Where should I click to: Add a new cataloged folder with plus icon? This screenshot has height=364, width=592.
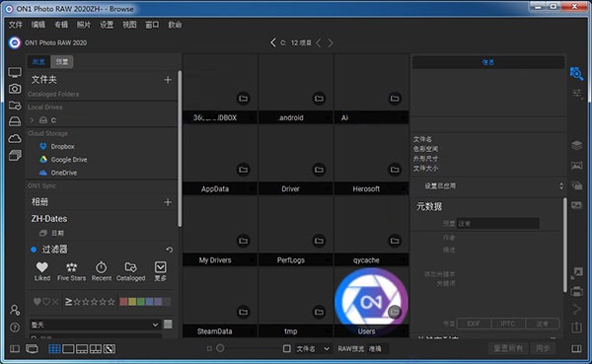point(168,80)
